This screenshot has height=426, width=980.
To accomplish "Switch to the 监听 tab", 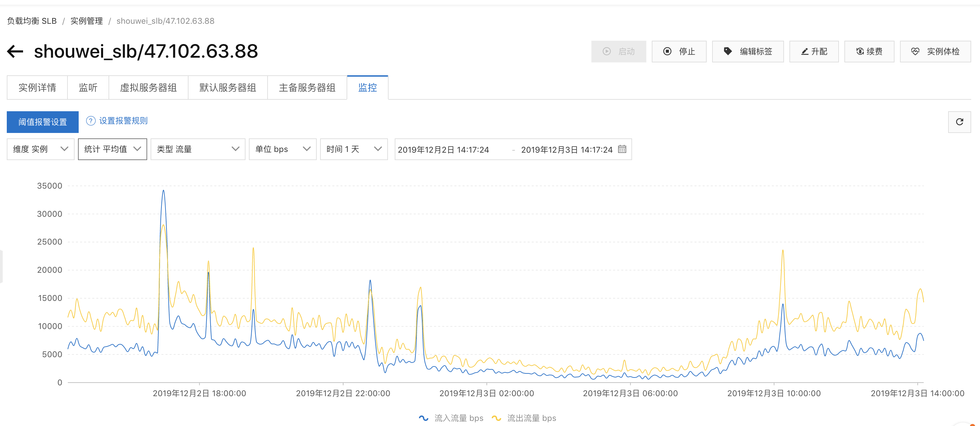I will click(x=88, y=88).
